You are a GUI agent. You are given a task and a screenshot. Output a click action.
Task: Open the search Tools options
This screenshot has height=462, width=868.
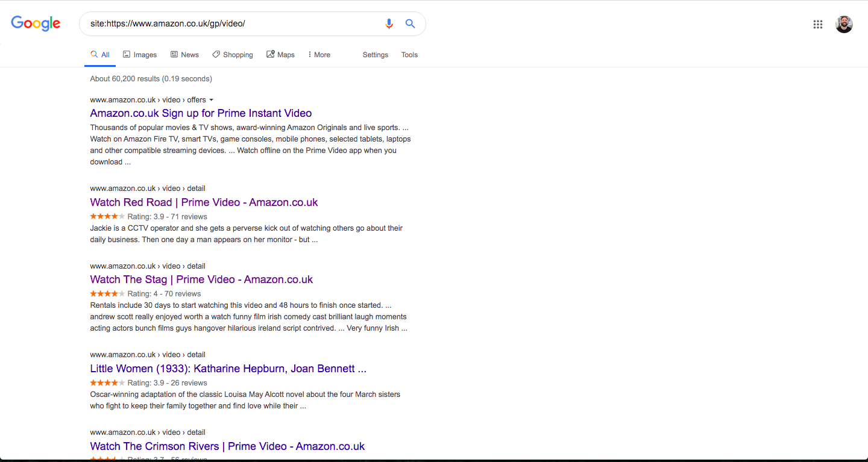pyautogui.click(x=409, y=55)
